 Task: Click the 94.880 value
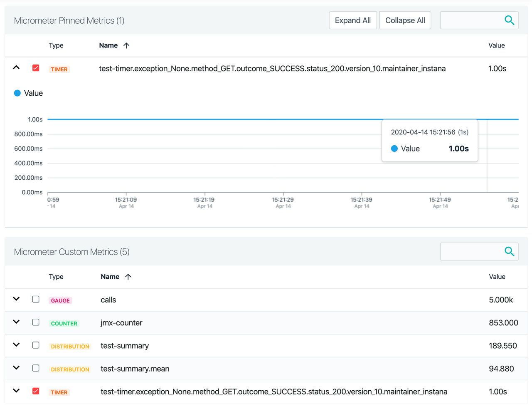tap(501, 369)
